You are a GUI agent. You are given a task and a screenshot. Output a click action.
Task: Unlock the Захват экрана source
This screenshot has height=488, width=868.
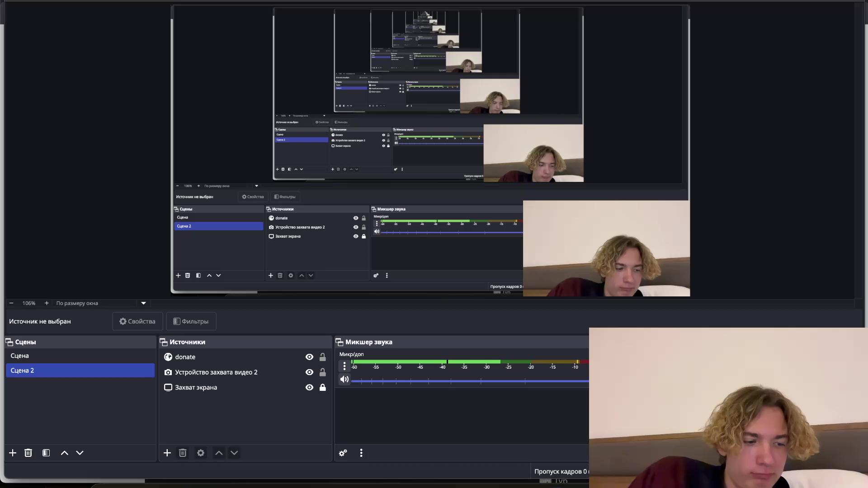click(x=323, y=387)
